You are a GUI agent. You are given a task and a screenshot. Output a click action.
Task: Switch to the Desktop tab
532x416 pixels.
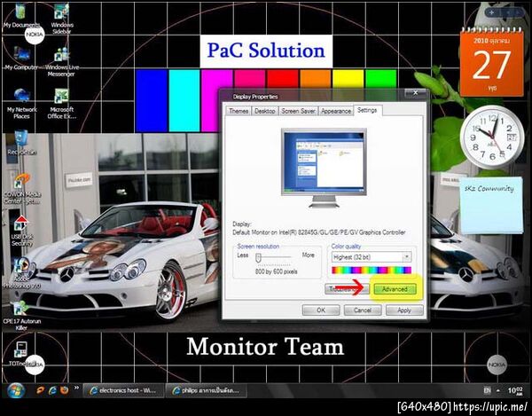(x=264, y=111)
